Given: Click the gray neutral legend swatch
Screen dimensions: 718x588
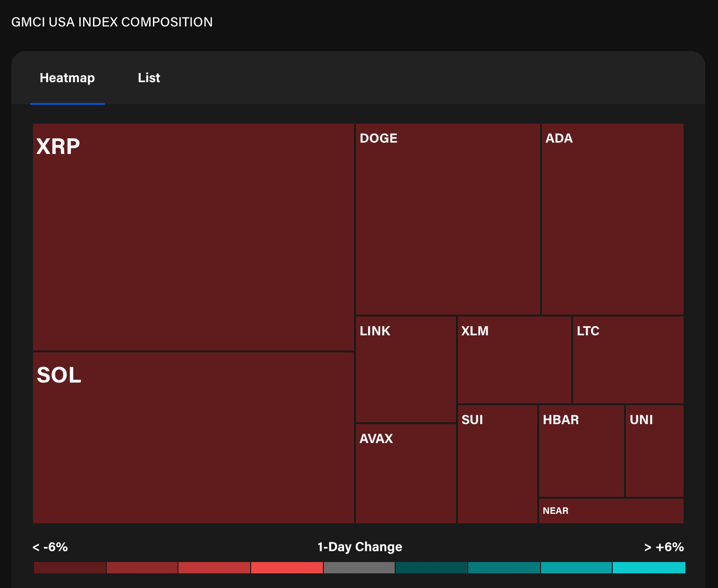Looking at the screenshot, I should click(359, 568).
